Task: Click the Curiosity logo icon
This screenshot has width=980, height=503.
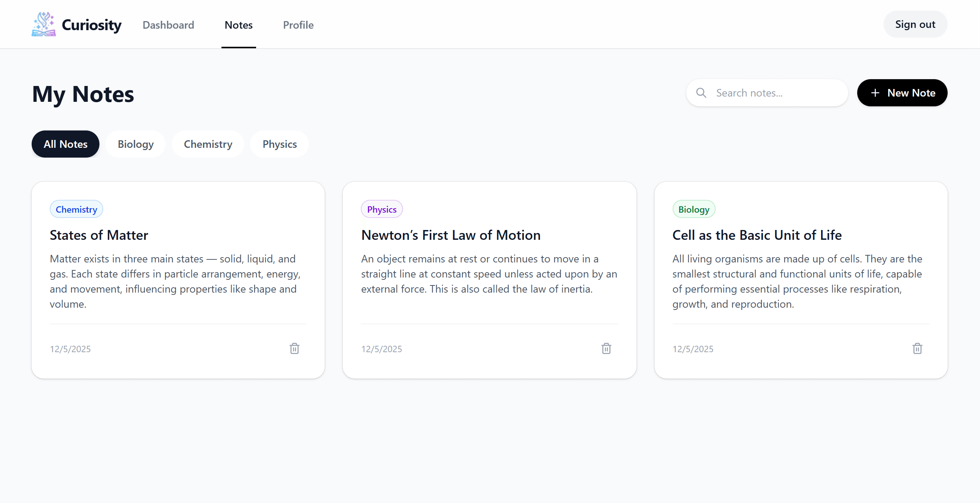Action: (x=43, y=25)
